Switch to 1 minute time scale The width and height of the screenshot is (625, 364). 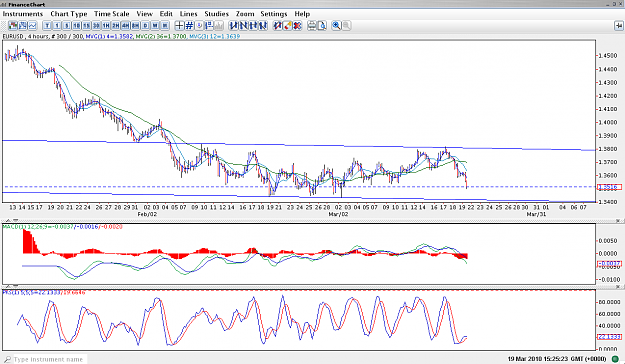(x=57, y=26)
